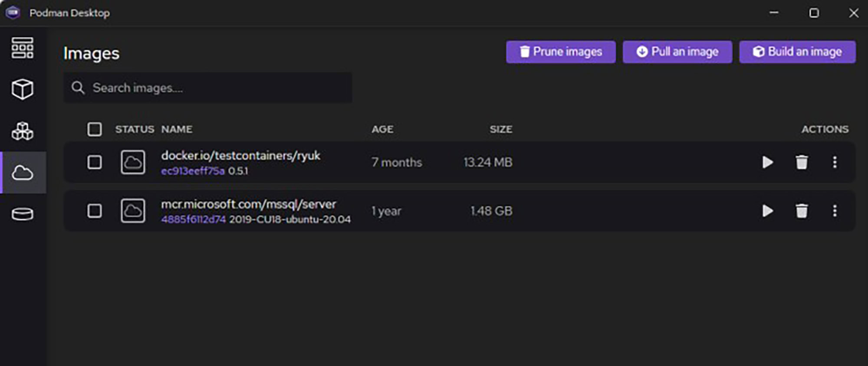This screenshot has height=366, width=868.
Task: Toggle the select-all images checkbox
Action: [x=95, y=129]
